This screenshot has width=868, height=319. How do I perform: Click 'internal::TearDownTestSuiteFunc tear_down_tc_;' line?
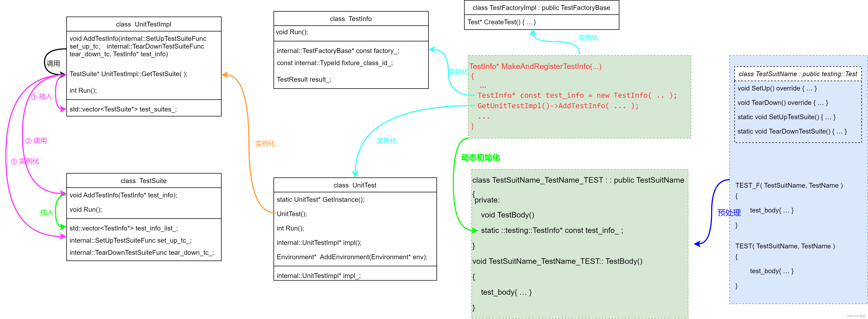[x=141, y=253]
